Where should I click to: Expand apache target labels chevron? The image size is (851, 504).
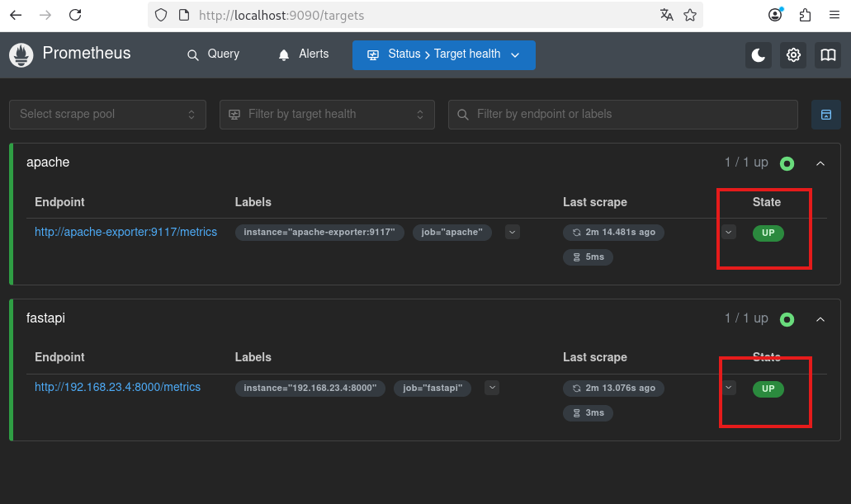[x=513, y=232]
